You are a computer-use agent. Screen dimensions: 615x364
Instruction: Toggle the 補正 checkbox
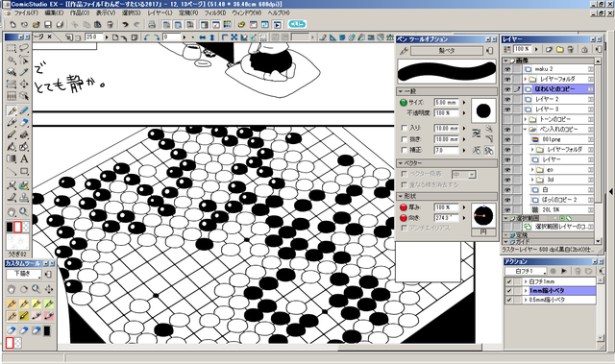[x=404, y=150]
